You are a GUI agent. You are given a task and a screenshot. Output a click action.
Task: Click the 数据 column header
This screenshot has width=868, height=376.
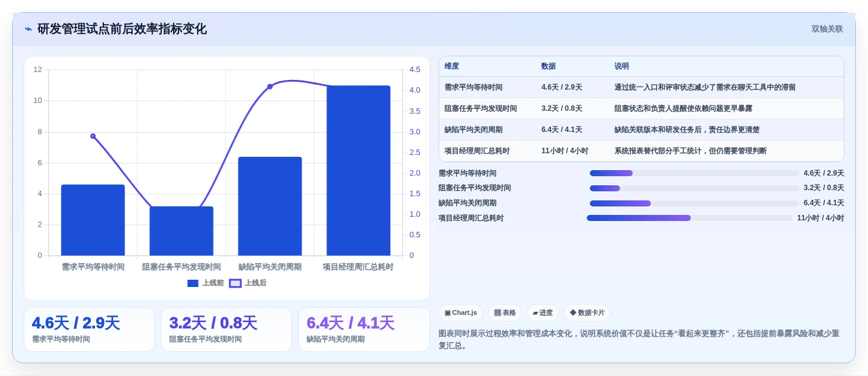click(x=549, y=66)
